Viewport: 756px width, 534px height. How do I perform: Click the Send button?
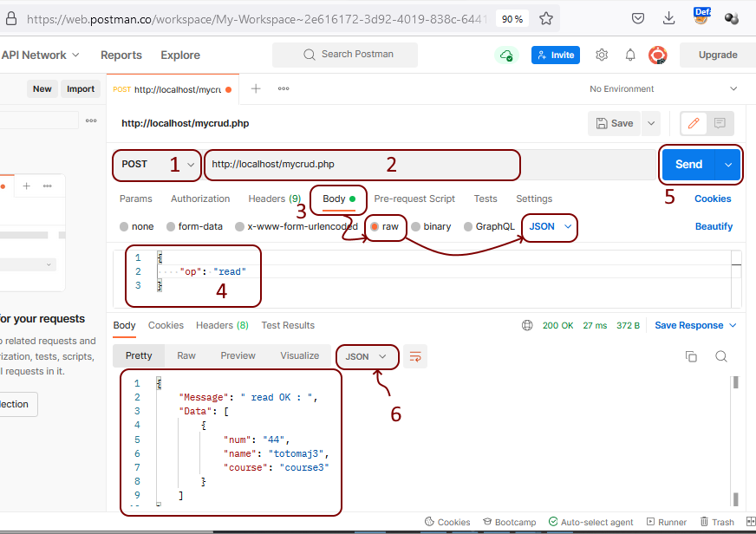coord(688,164)
